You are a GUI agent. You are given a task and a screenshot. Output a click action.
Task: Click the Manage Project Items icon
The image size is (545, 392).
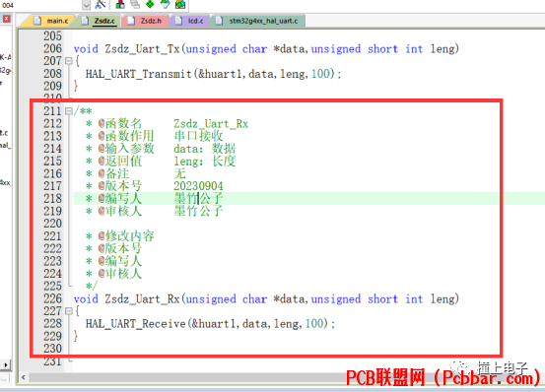[120, 4]
